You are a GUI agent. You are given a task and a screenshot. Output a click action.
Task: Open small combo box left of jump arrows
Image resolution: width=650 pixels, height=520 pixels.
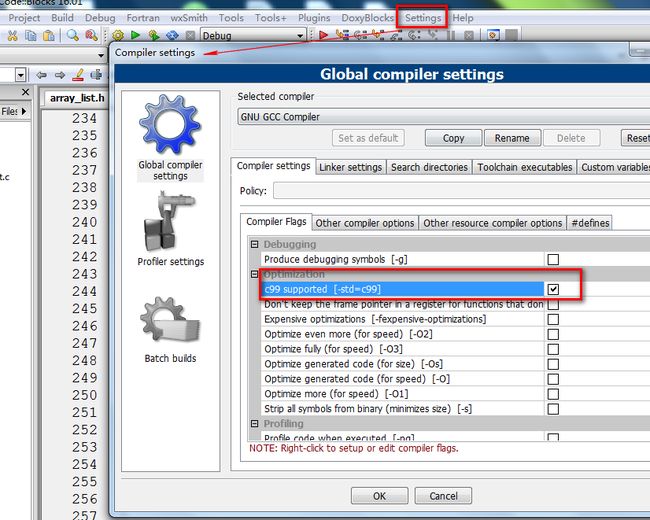20,75
